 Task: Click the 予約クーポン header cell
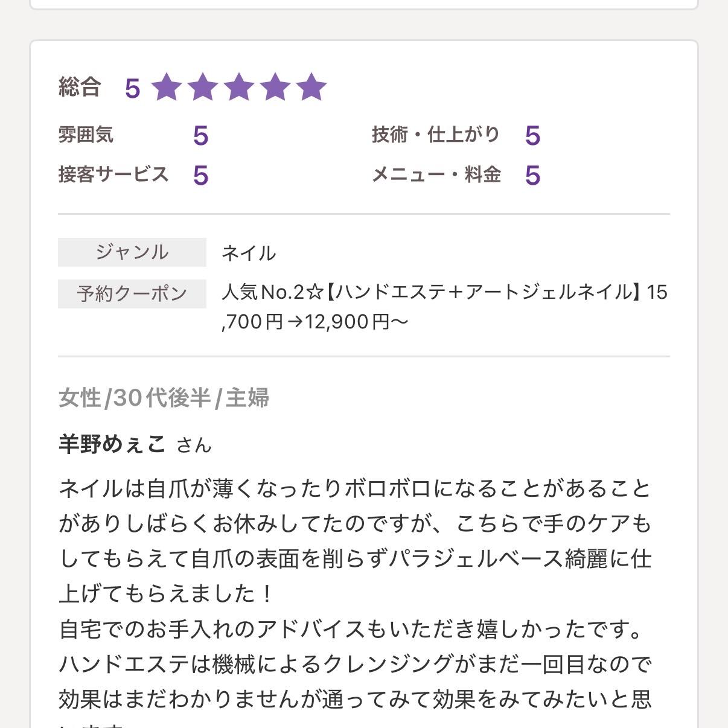pos(132,294)
